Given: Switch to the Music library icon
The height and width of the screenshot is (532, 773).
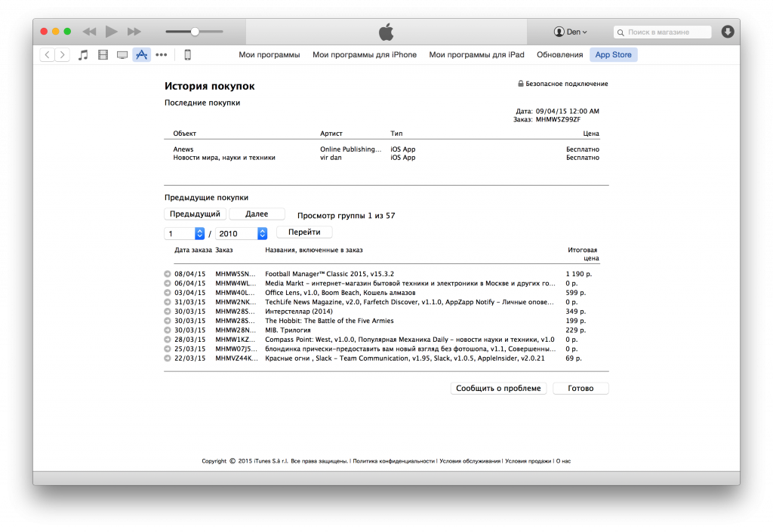Looking at the screenshot, I should click(83, 54).
